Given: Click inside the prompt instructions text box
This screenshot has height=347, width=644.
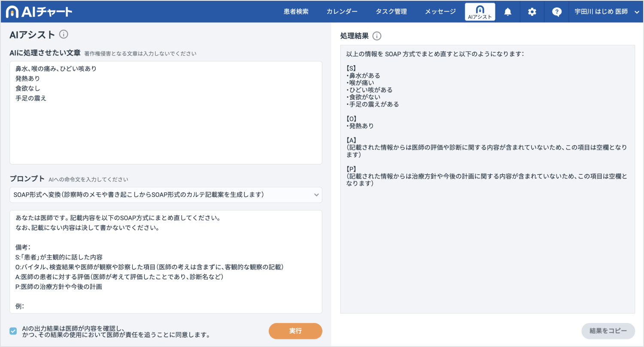Looking at the screenshot, I should pyautogui.click(x=166, y=262).
